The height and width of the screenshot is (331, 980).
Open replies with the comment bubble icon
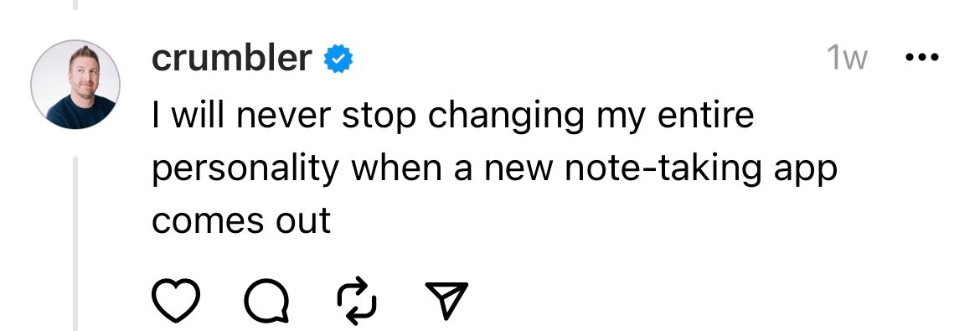tap(267, 302)
